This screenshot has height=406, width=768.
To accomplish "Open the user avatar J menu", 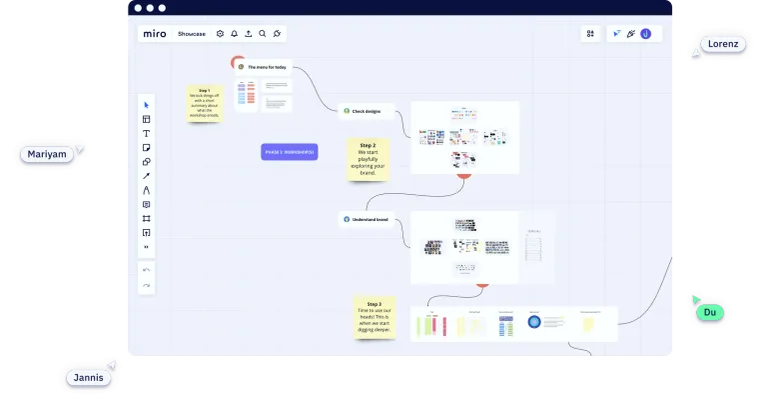I will coord(646,34).
